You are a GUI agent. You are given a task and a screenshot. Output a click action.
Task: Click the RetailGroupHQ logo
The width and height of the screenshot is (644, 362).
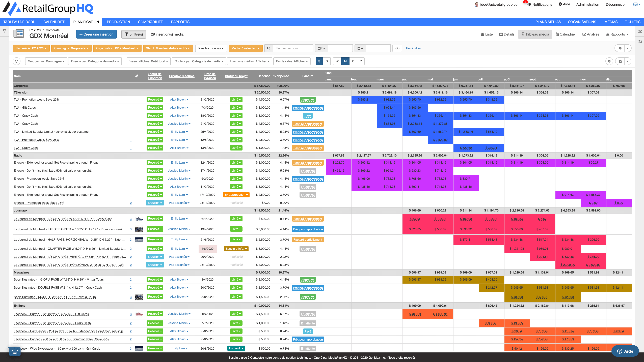coord(47,9)
